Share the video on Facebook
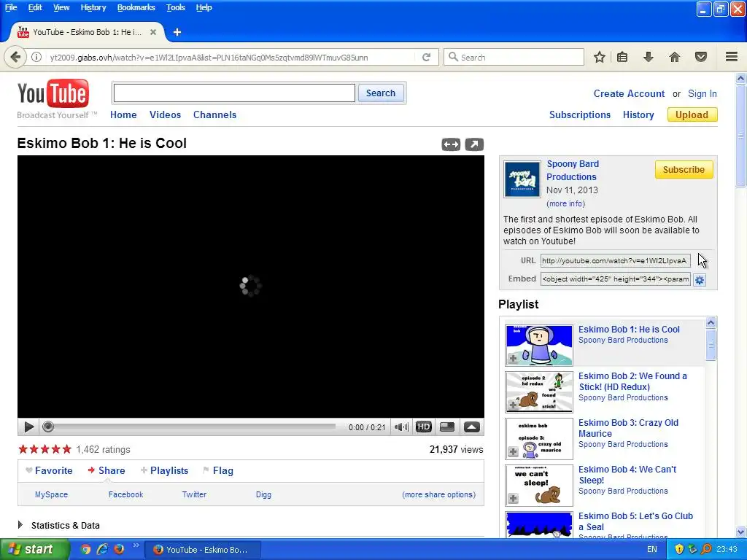747x560 pixels. (125, 494)
